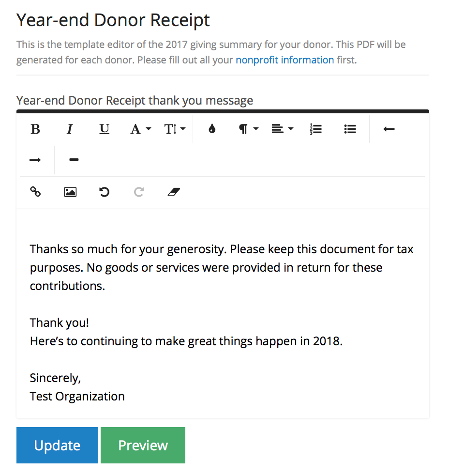This screenshot has height=476, width=449.
Task: Toggle bold formatting in the editor
Action: coord(35,129)
